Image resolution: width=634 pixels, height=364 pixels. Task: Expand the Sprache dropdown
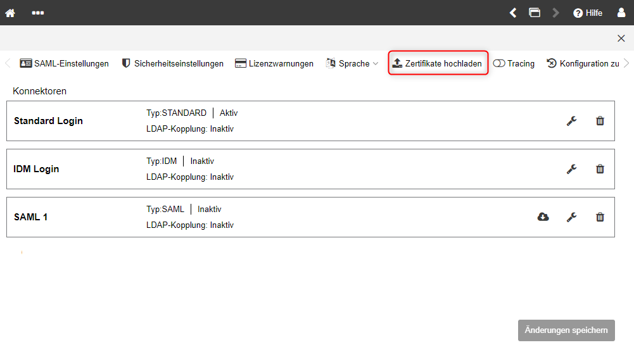pos(353,63)
